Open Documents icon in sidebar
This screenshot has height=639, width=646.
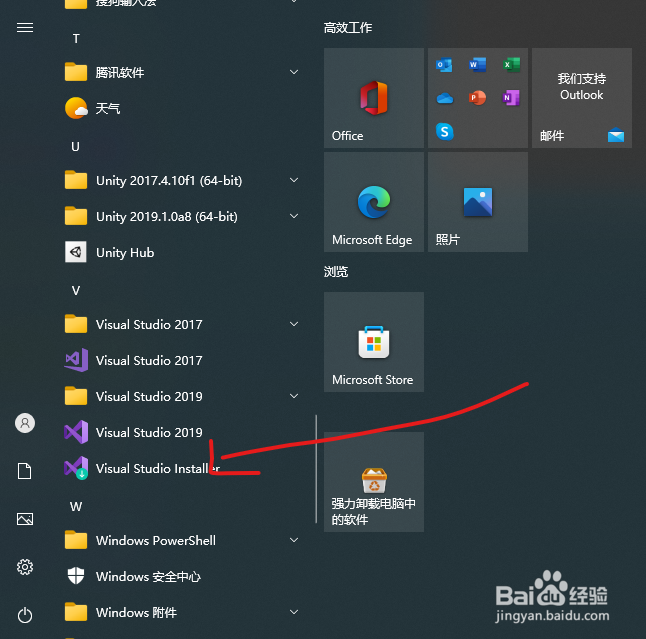click(x=25, y=471)
